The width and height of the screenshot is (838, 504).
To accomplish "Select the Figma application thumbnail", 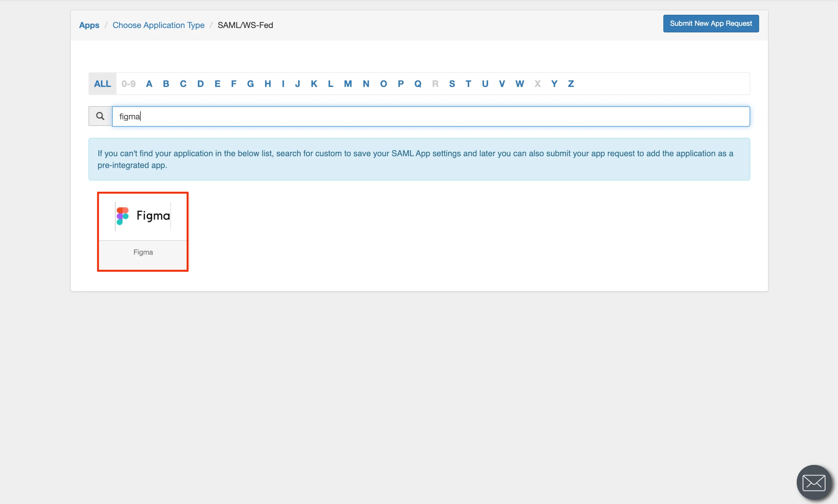I will [x=144, y=231].
